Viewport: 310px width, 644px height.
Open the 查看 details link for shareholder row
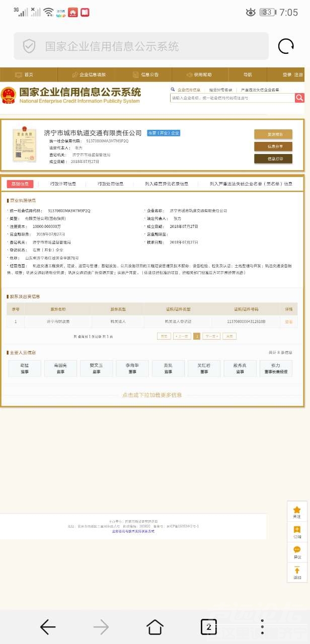pyautogui.click(x=289, y=321)
